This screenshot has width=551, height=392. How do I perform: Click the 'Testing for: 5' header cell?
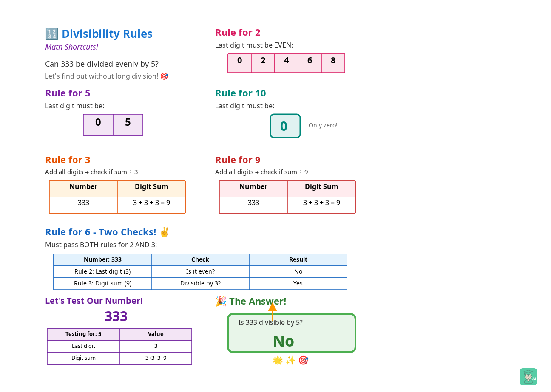click(83, 335)
